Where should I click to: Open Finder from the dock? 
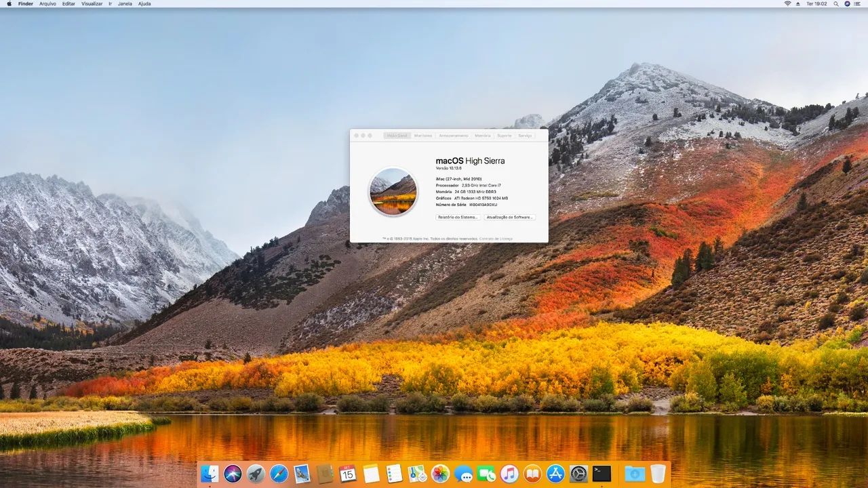(210, 474)
